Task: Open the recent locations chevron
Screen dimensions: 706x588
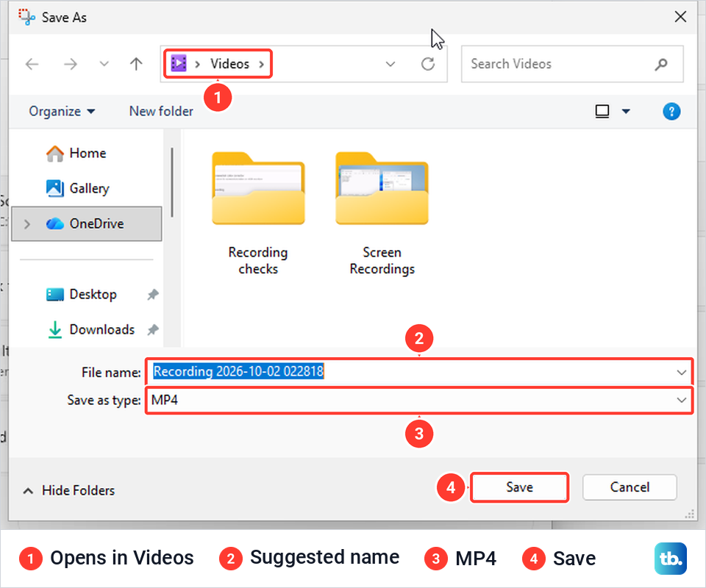Action: (x=104, y=64)
